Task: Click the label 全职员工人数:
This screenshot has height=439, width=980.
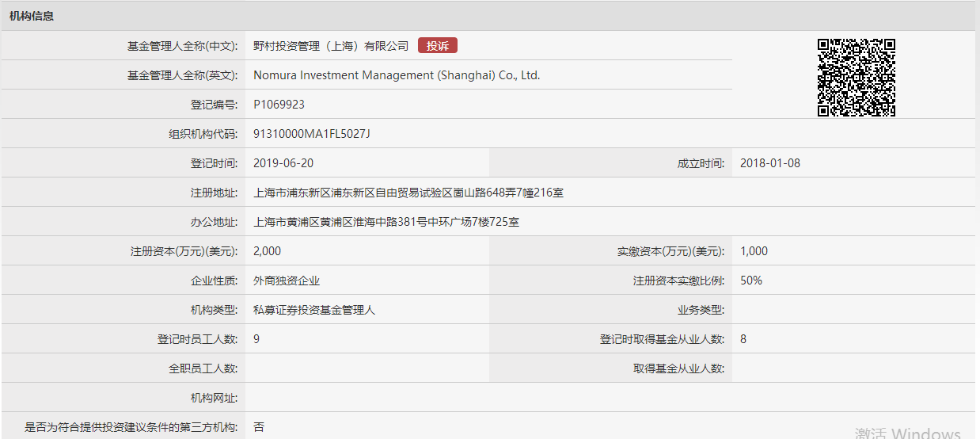Action: [203, 368]
